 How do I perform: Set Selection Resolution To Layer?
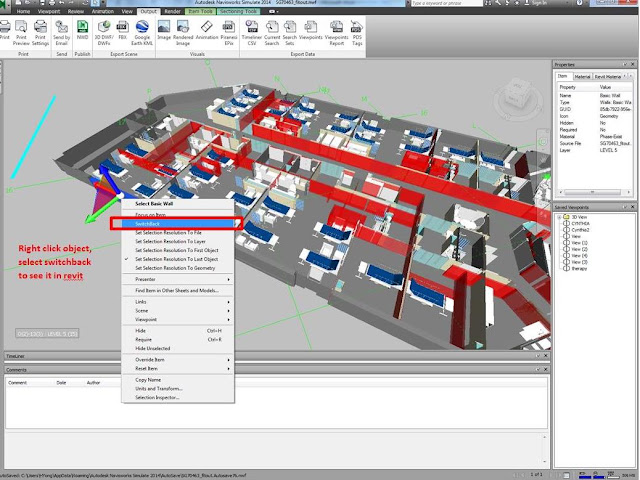click(178, 242)
